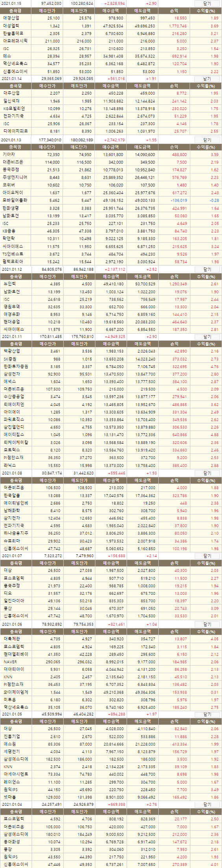This screenshot has height=868, width=222.
Task: Click the NAVER stock entry
Action: click(10, 662)
